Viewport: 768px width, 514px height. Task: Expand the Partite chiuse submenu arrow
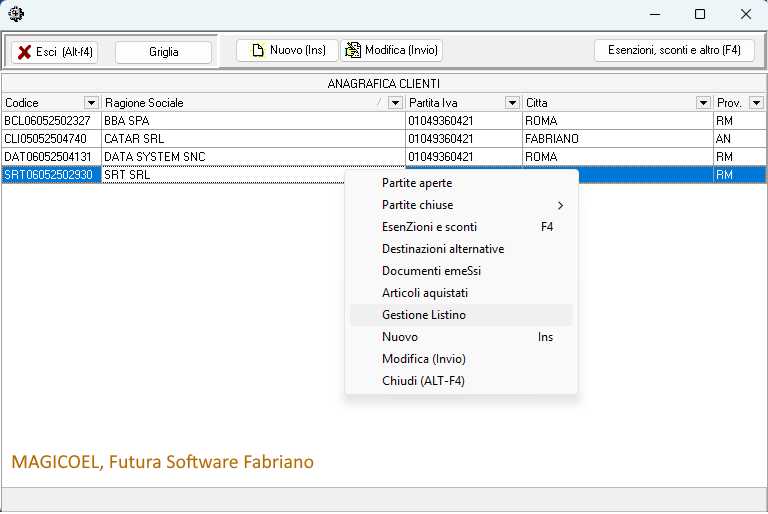click(560, 205)
